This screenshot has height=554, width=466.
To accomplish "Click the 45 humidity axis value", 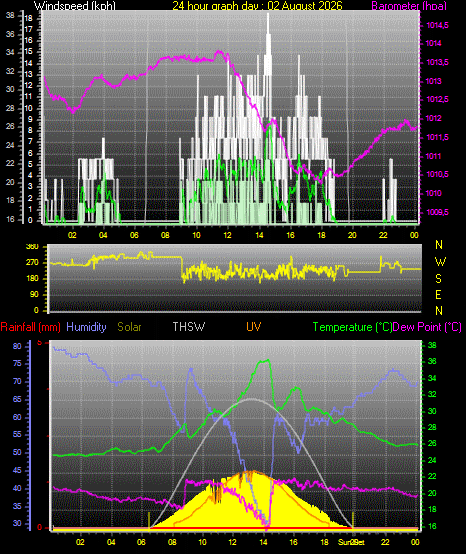I will click(17, 471).
